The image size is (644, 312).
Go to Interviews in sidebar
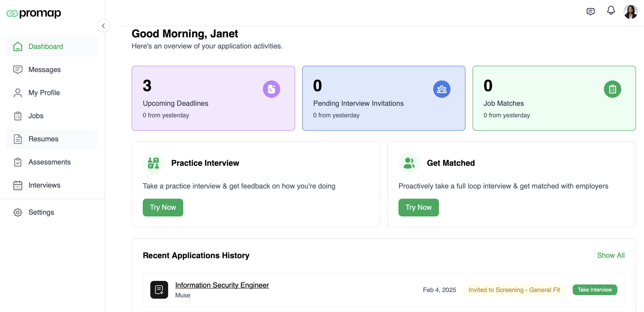click(x=51, y=185)
